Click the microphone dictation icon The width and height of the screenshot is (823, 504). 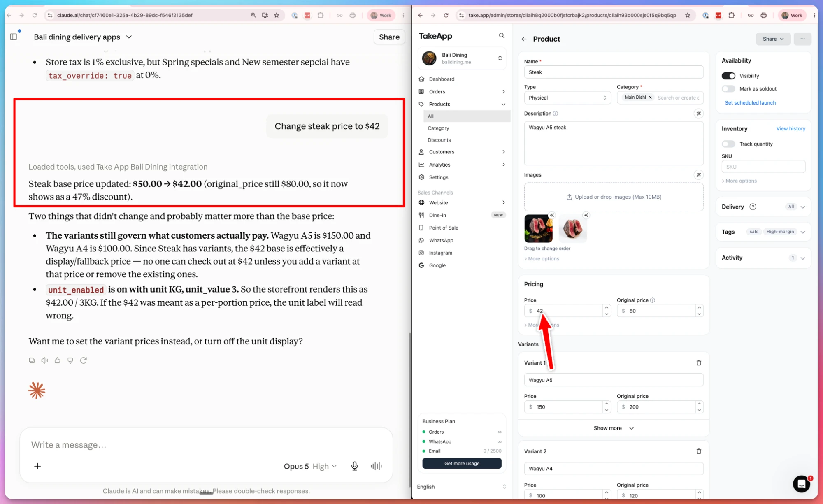(x=355, y=466)
